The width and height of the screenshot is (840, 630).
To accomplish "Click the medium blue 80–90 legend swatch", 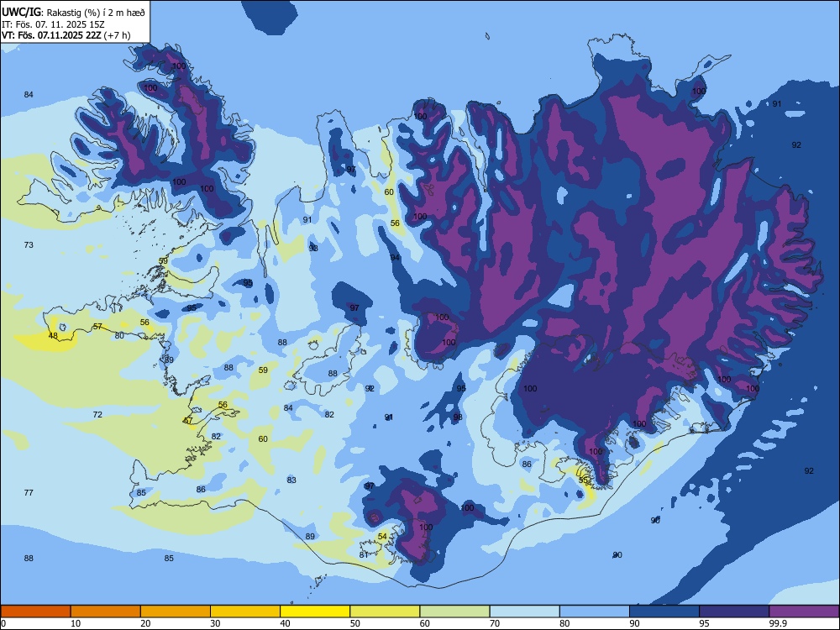I will (x=595, y=612).
